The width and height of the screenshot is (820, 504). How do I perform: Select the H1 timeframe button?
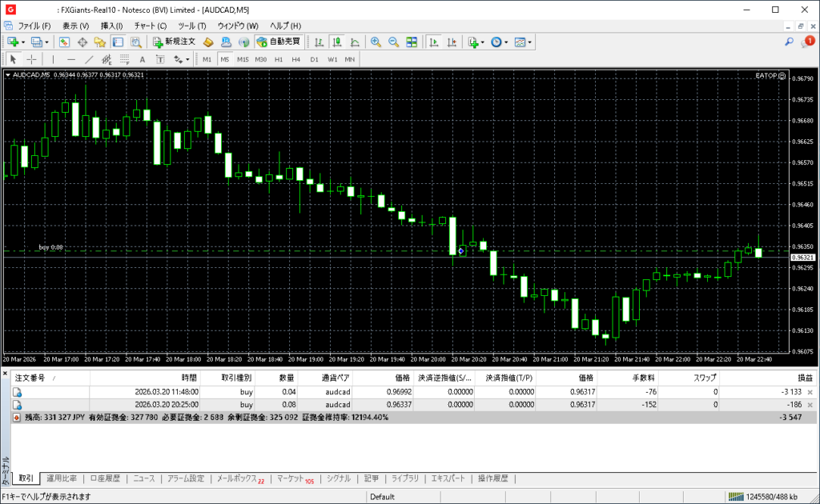coord(279,59)
